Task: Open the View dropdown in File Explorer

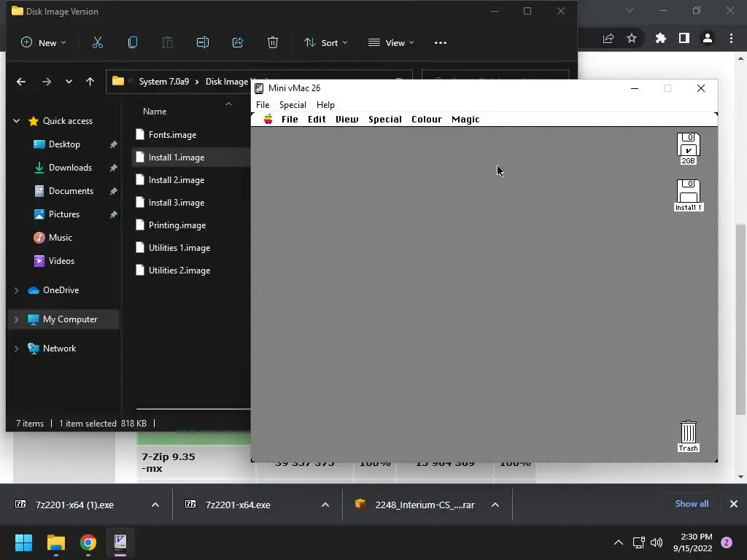Action: point(391,42)
